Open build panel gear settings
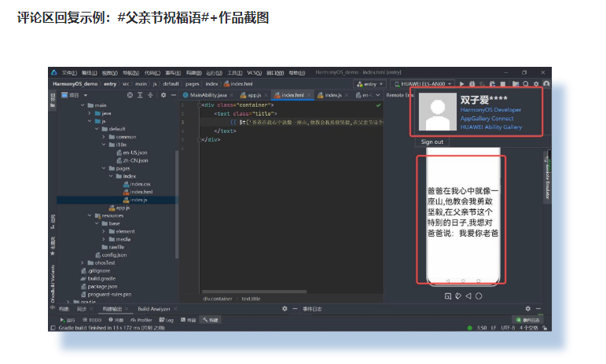 (285, 309)
